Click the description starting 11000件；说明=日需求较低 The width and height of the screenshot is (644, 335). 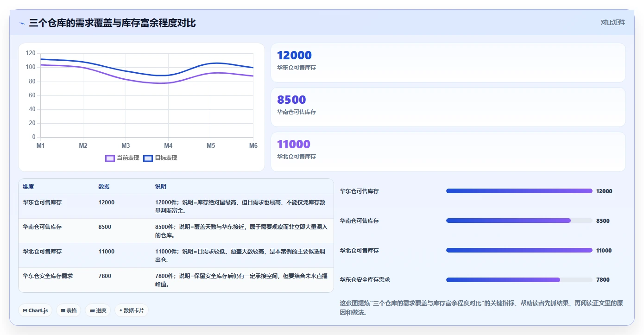click(x=240, y=256)
